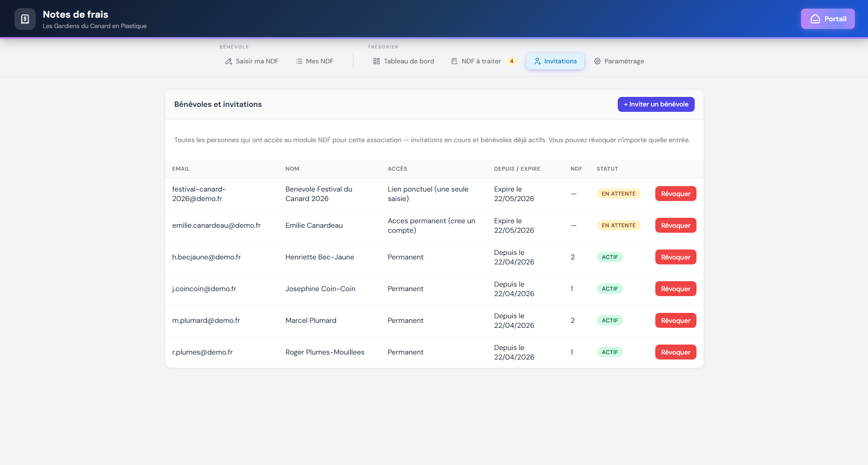Click the house icon in Portail button

815,19
